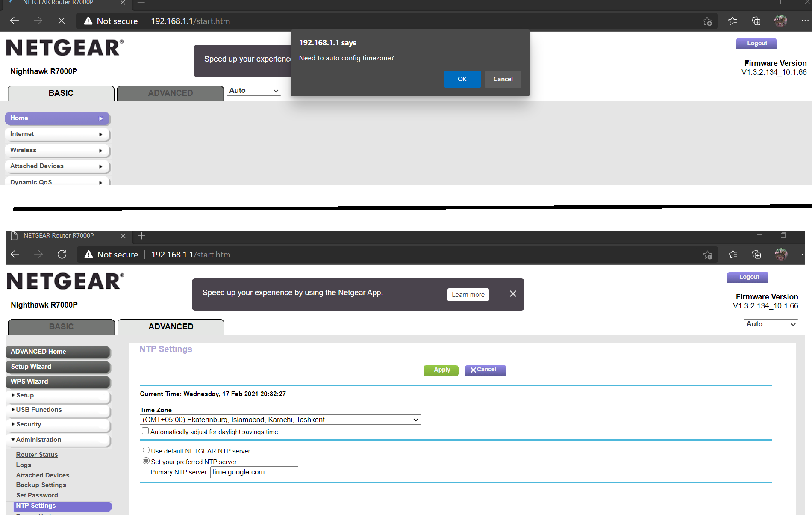Viewport: 812px width, 515px height.
Task: Switch to the BASIC tab
Action: [61, 326]
